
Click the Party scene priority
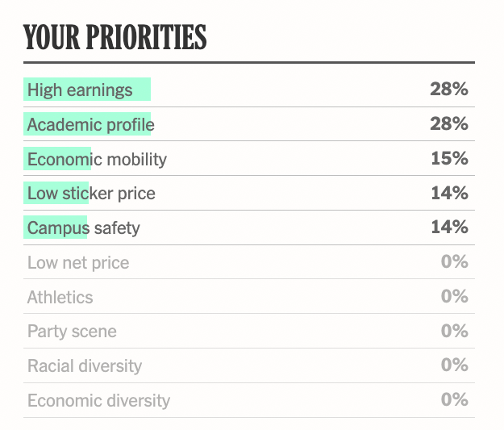pos(249,331)
